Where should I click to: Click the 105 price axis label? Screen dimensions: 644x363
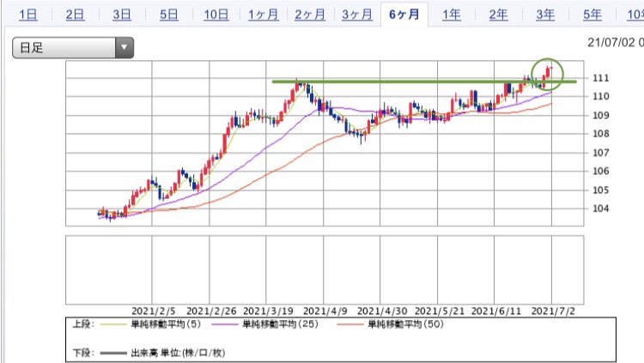click(600, 191)
